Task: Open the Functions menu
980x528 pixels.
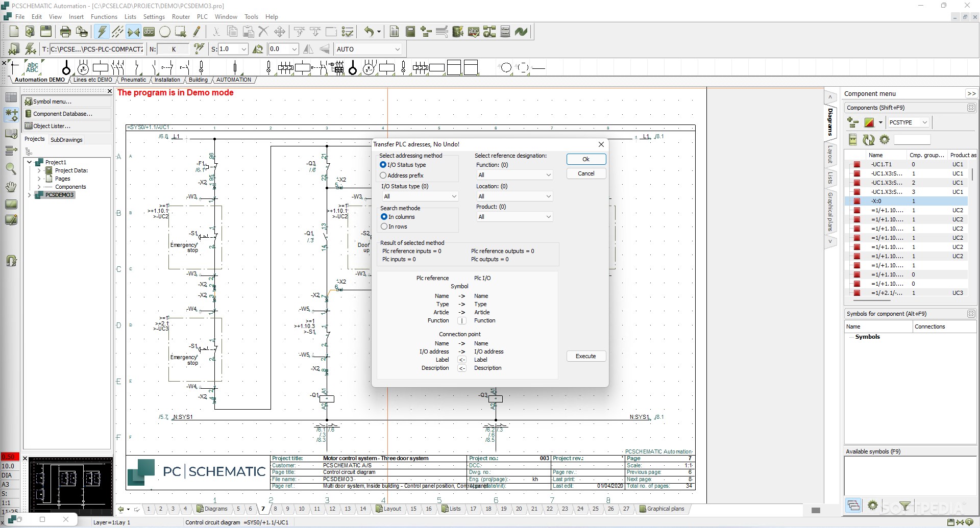Action: (104, 17)
